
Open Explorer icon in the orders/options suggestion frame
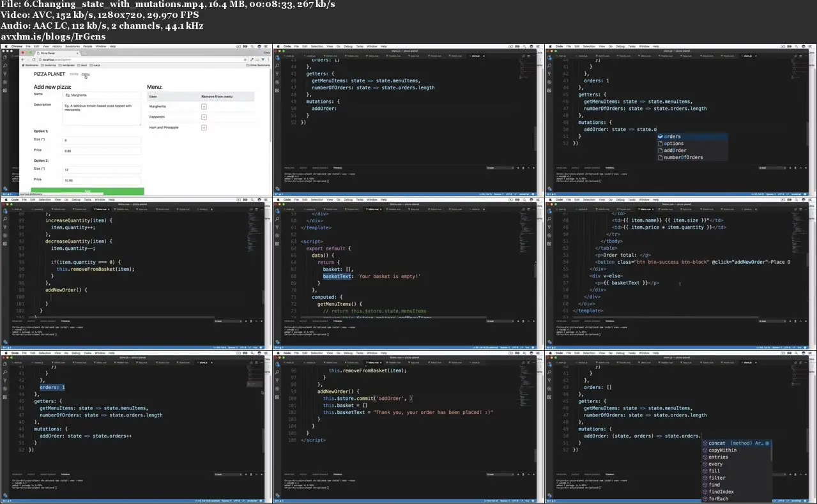click(549, 57)
